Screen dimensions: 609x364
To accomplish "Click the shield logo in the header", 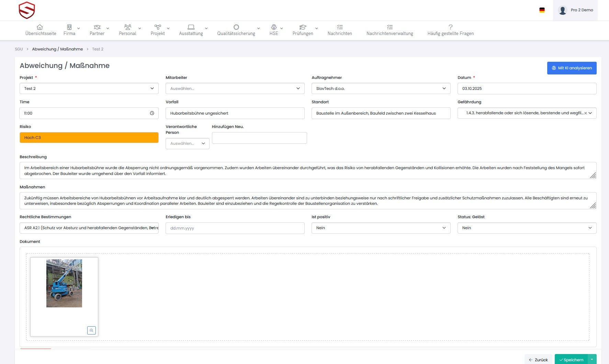I will pyautogui.click(x=27, y=10).
